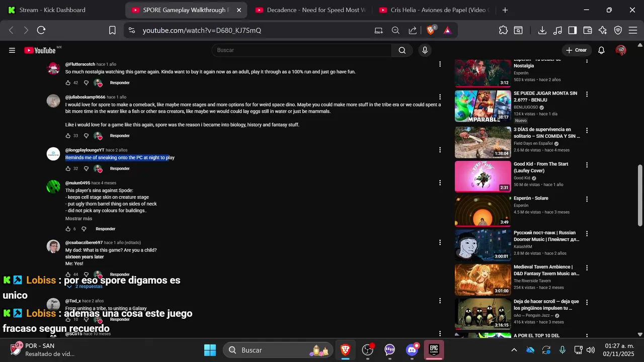Open menu for 'Good Kid - From The Start' video
The height and width of the screenshot is (362, 644).
[x=587, y=165]
